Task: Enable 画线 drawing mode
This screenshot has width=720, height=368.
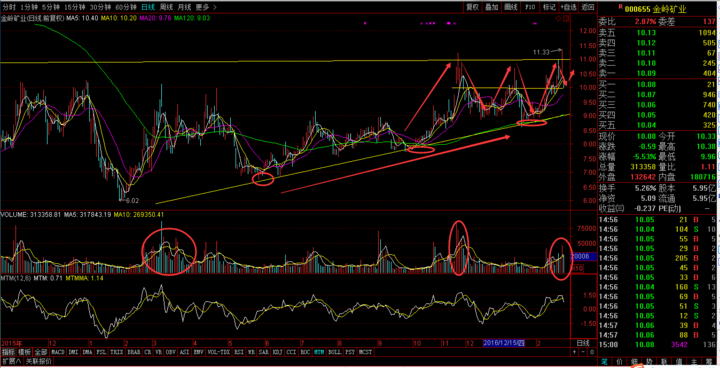Action: coord(511,7)
